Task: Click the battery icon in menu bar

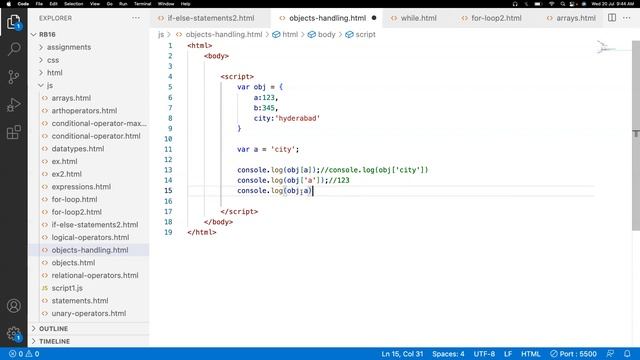Action: 538,4
